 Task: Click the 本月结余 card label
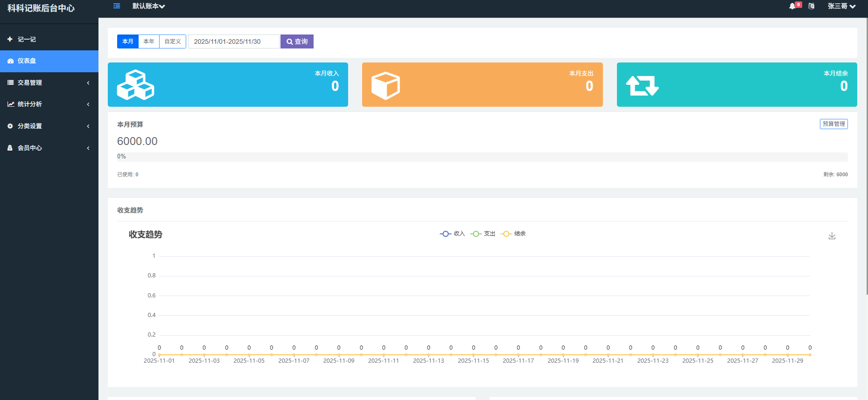(836, 73)
